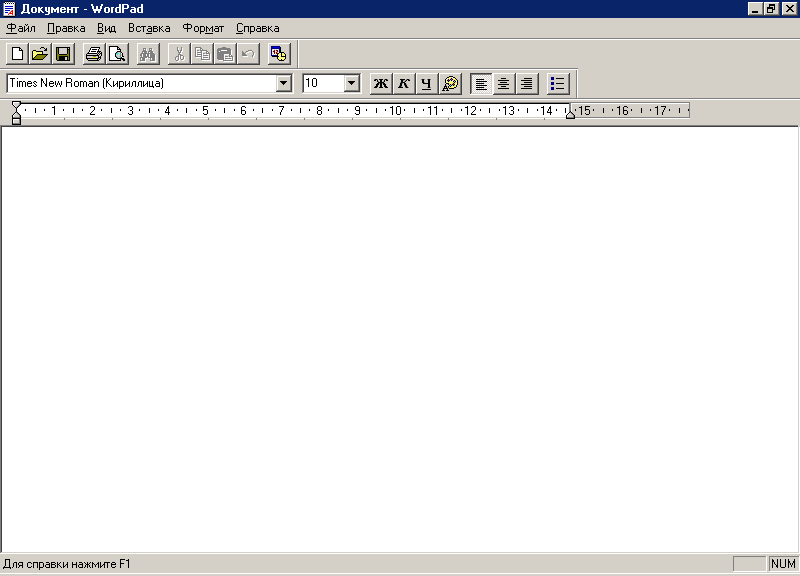This screenshot has height=576, width=800.
Task: Create a new document with New icon
Action: 17,54
